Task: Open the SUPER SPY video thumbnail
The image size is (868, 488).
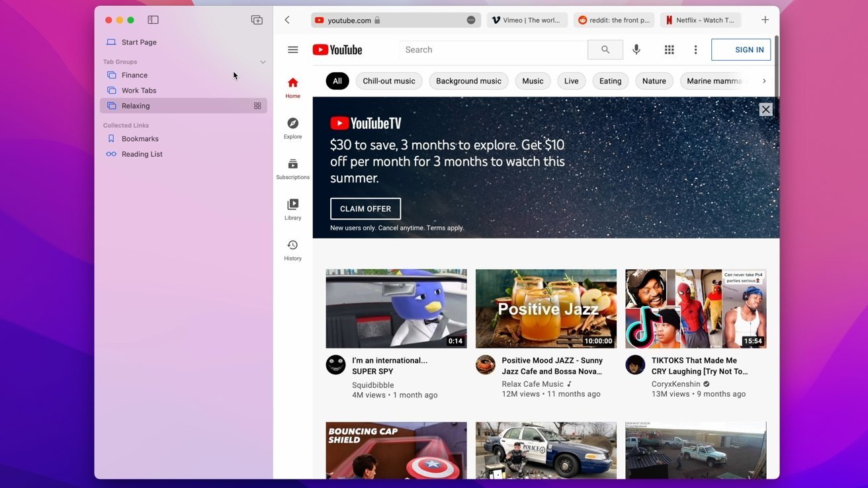Action: click(396, 309)
